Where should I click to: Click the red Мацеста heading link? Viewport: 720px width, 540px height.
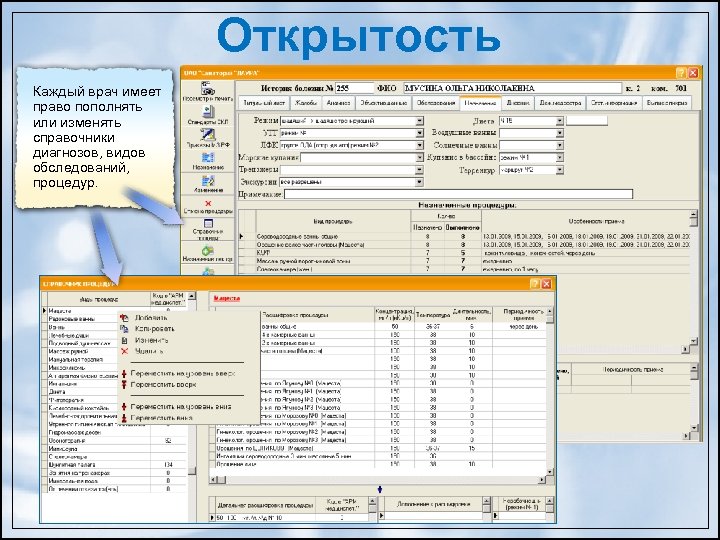[227, 298]
